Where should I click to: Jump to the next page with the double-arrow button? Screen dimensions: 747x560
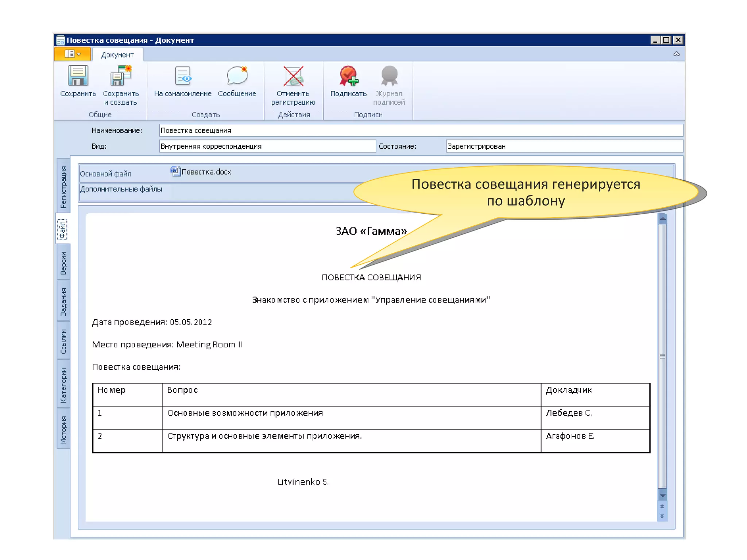pos(662,516)
